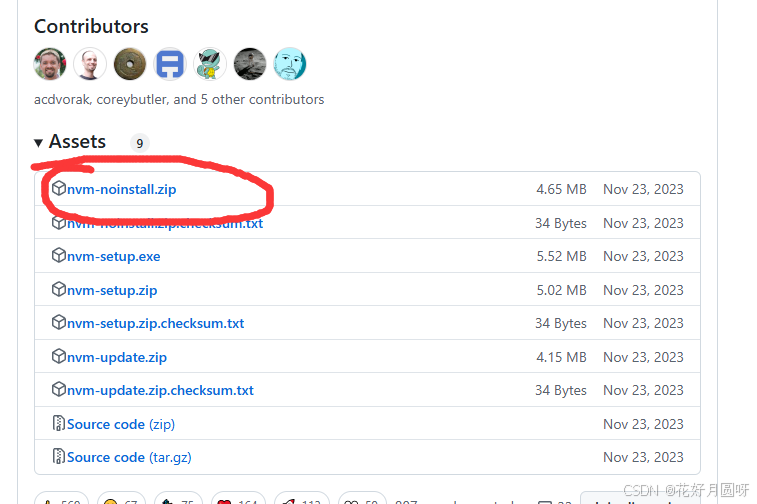Click 34 Bytes size in nvm-update.zip.checksum.txt row

(561, 390)
